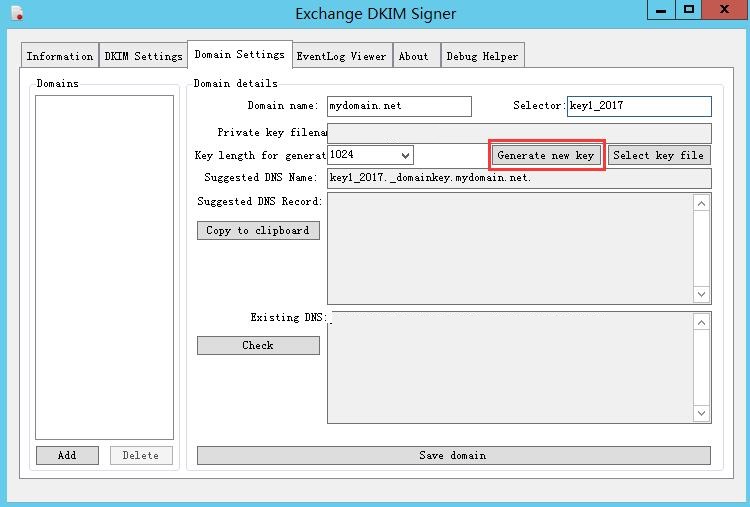Go to the Debug Helper tab
Image resolution: width=750 pixels, height=507 pixels.
(481, 56)
